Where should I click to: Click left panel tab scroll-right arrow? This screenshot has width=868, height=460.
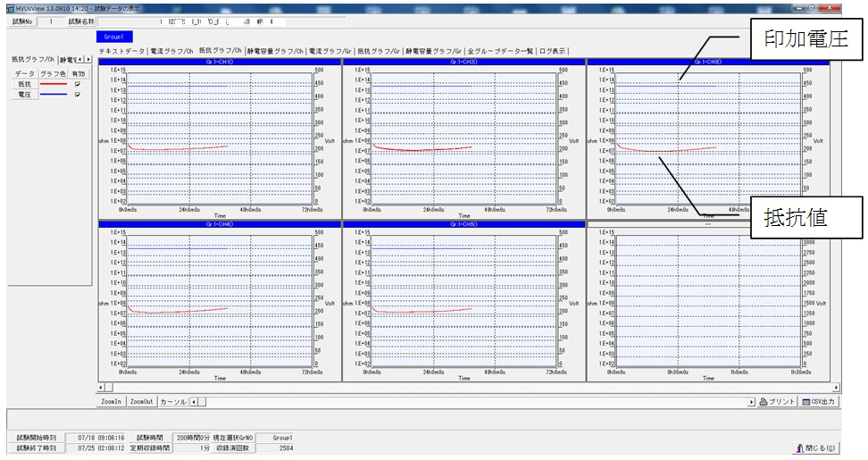point(88,59)
